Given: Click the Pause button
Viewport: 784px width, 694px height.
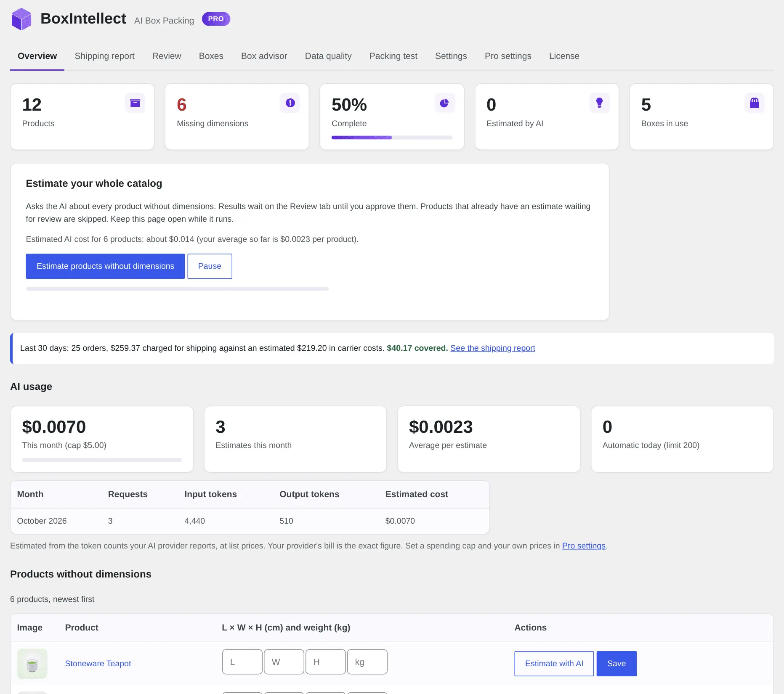Looking at the screenshot, I should (x=210, y=266).
